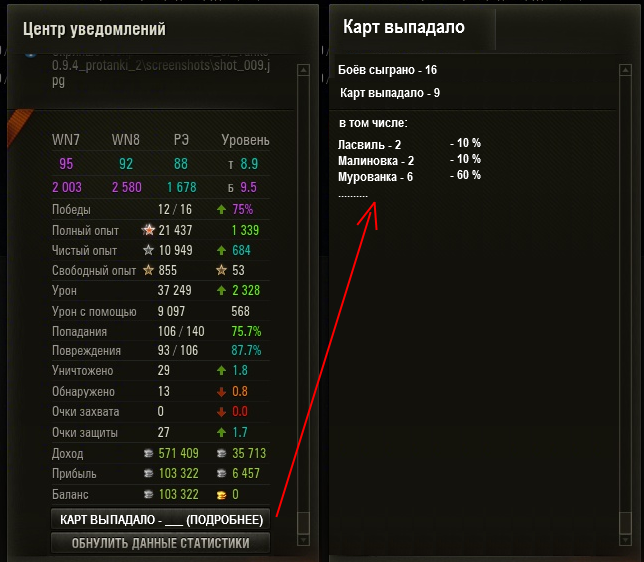Screen dimensions: 644x562
Task: Click the credits icon beside 6 457
Action: [221, 473]
